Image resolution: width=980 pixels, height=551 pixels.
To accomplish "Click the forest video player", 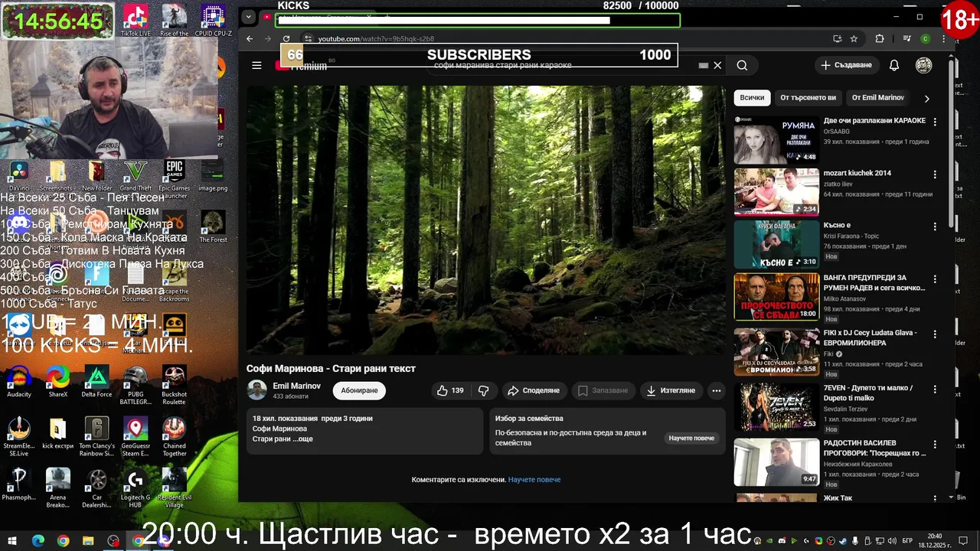I will point(485,220).
